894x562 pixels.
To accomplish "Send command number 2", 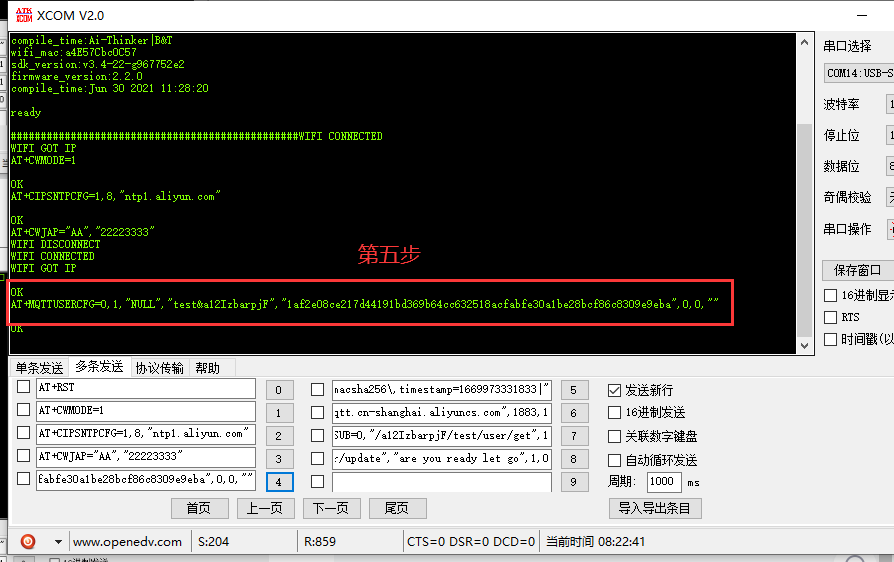I will pyautogui.click(x=279, y=435).
